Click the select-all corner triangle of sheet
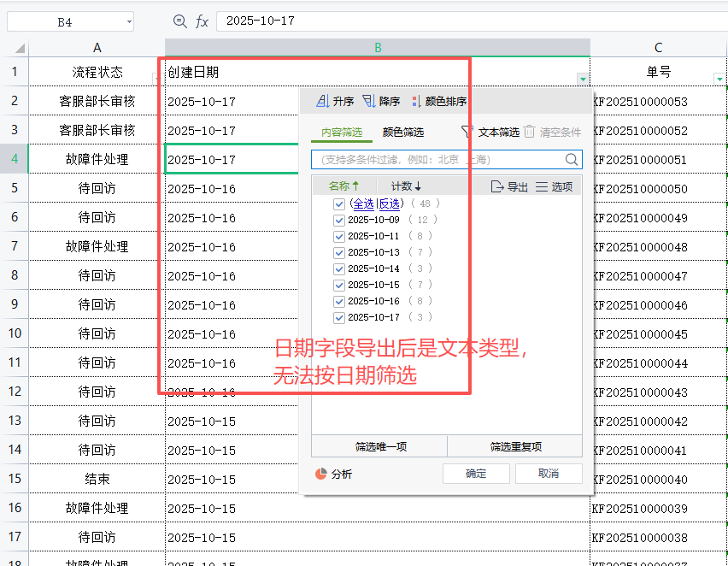Viewport: 728px width, 566px height. click(x=19, y=48)
